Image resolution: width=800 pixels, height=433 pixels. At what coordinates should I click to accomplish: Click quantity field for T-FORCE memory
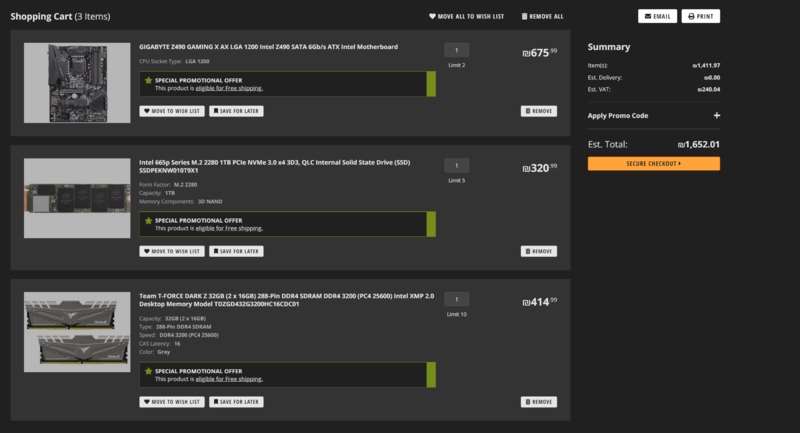(457, 299)
